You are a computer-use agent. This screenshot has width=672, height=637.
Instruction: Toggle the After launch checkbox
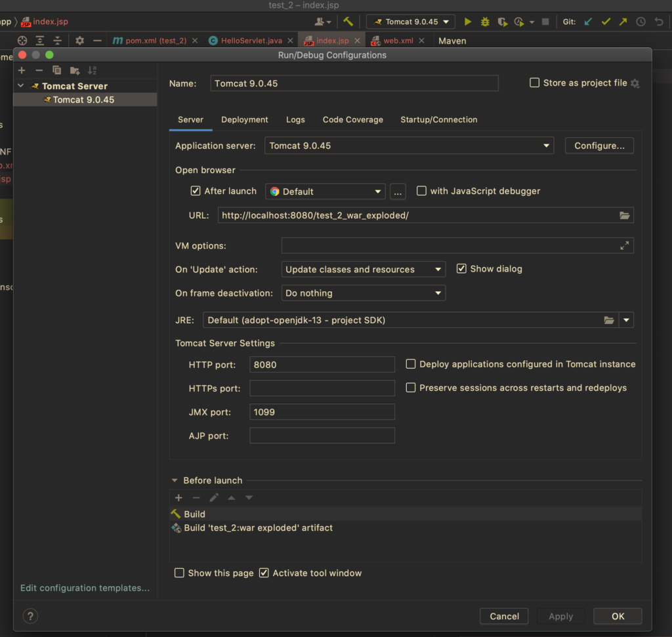(195, 191)
